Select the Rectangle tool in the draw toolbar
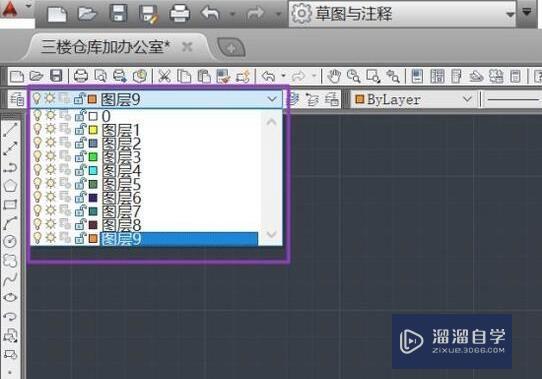 tap(10, 205)
